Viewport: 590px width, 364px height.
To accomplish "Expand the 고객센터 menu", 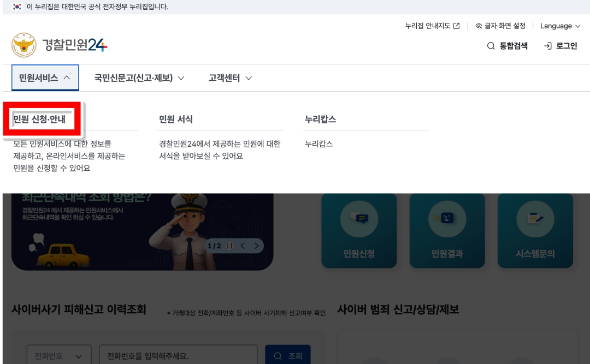I will [x=231, y=78].
